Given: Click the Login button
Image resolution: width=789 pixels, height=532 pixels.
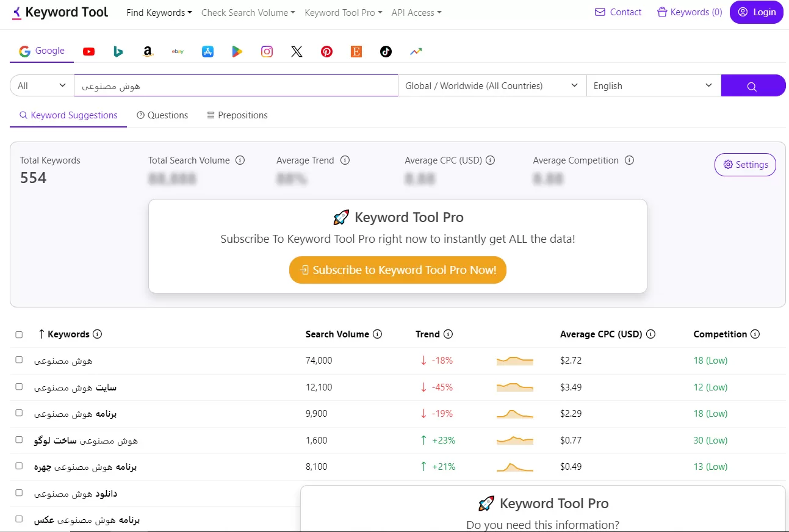Looking at the screenshot, I should pyautogui.click(x=757, y=12).
